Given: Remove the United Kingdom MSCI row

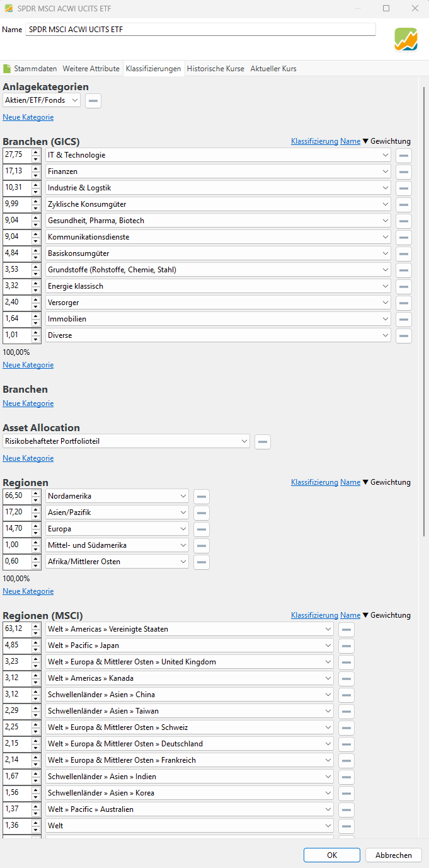Looking at the screenshot, I should (346, 662).
